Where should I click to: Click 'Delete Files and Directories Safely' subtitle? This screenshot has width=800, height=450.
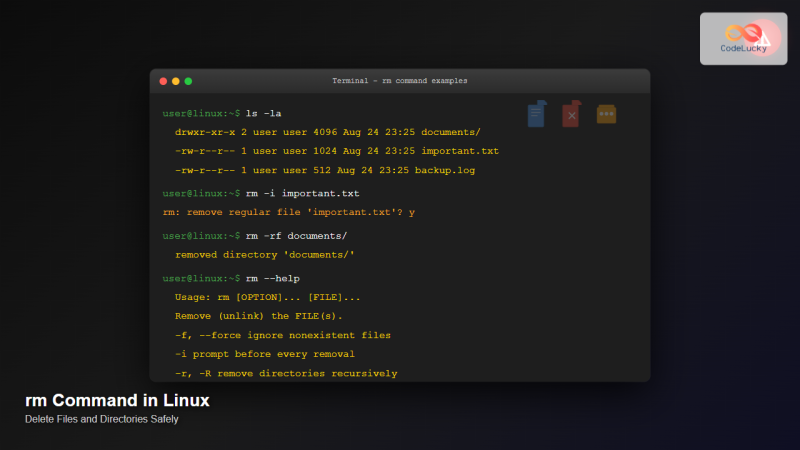point(101,420)
